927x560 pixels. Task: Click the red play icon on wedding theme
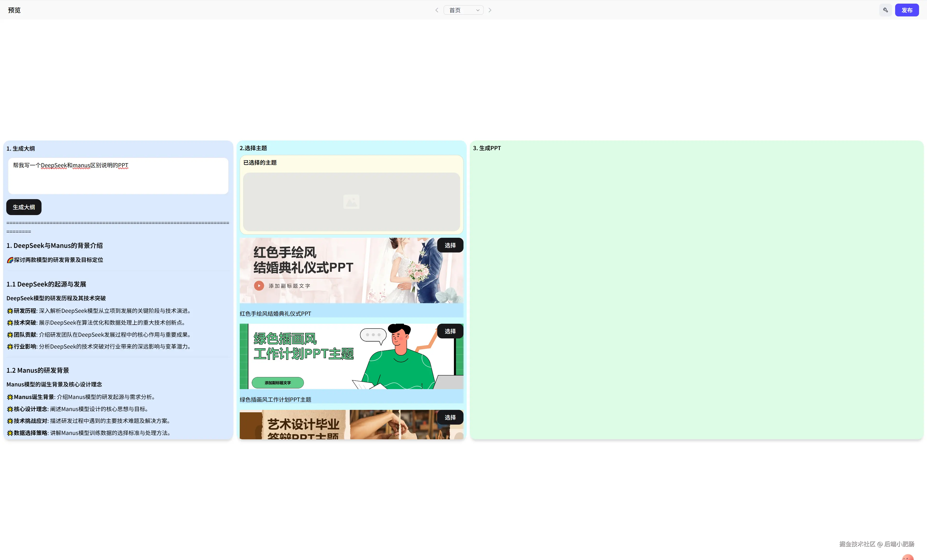[259, 286]
